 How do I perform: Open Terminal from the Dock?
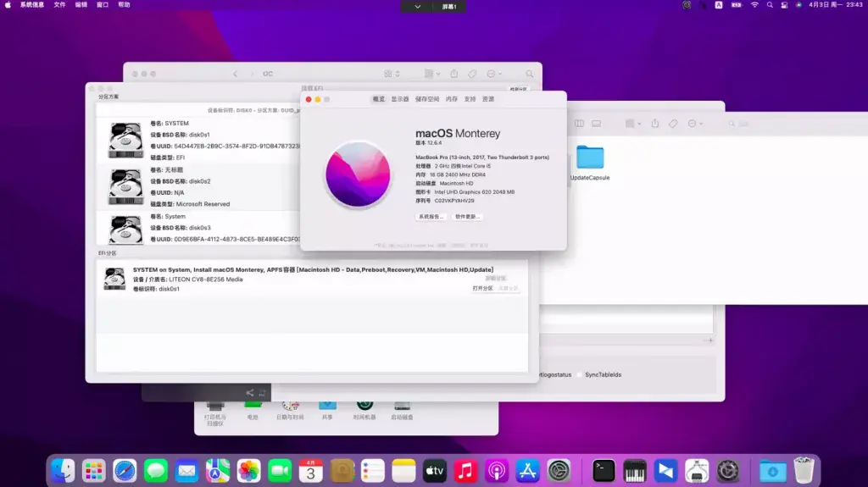pos(604,471)
